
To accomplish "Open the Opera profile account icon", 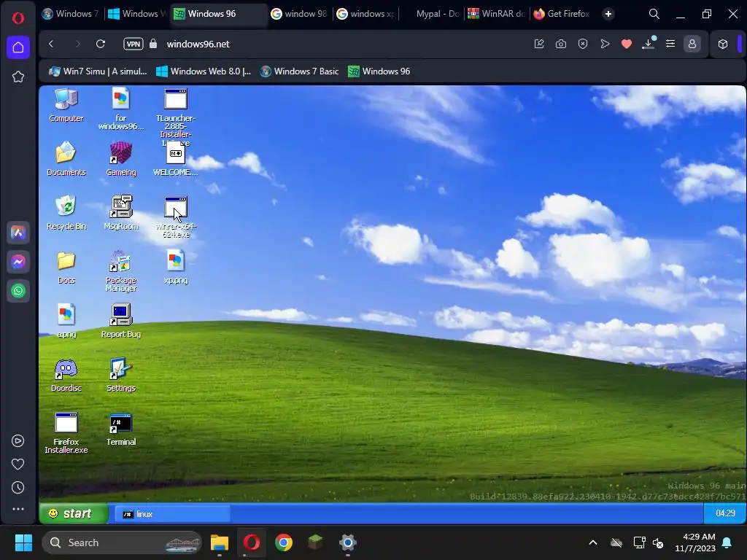I will pos(692,44).
